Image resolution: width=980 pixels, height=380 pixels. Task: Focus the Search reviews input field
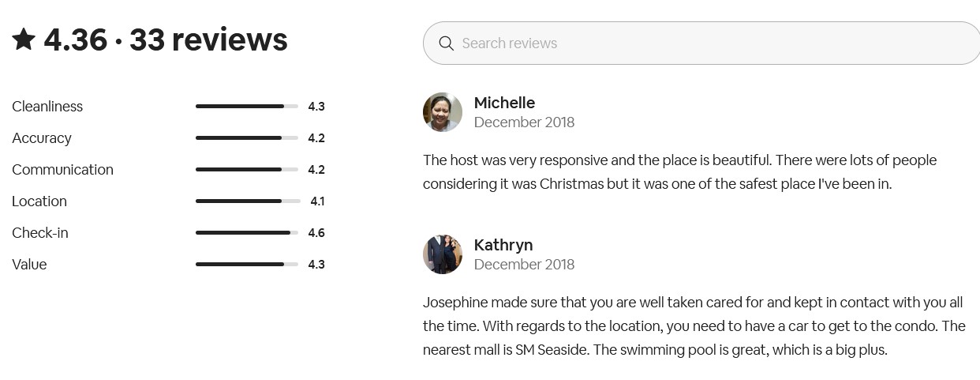click(710, 43)
